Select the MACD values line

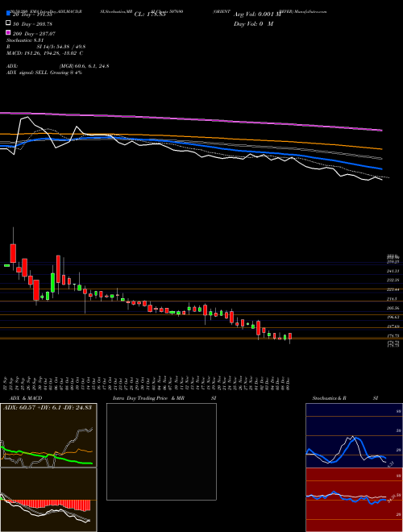click(45, 53)
